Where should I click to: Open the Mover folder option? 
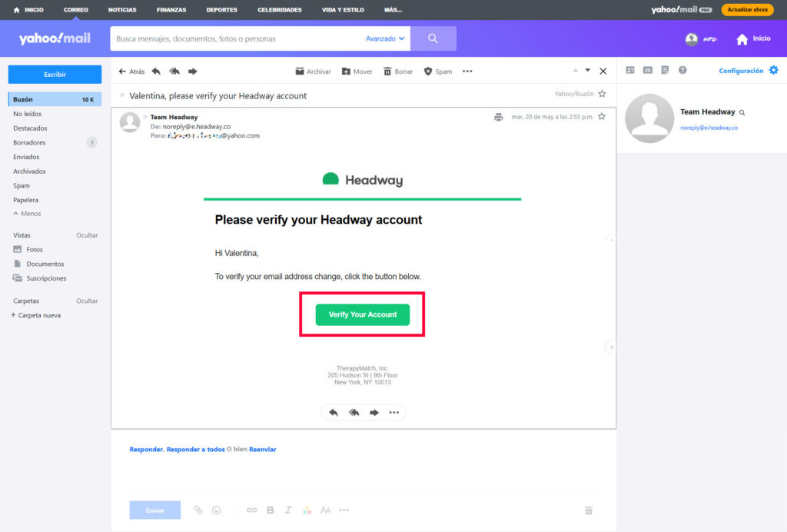(x=357, y=71)
